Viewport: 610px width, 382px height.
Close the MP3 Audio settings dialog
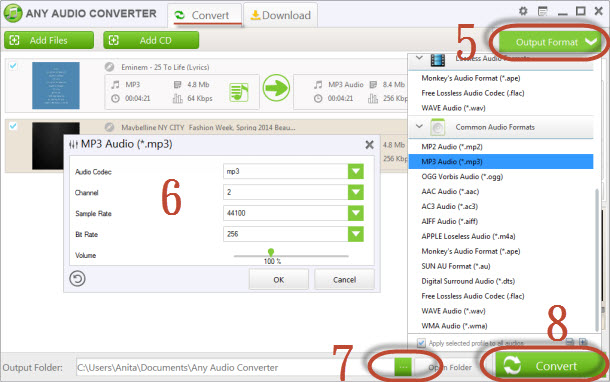(x=369, y=145)
